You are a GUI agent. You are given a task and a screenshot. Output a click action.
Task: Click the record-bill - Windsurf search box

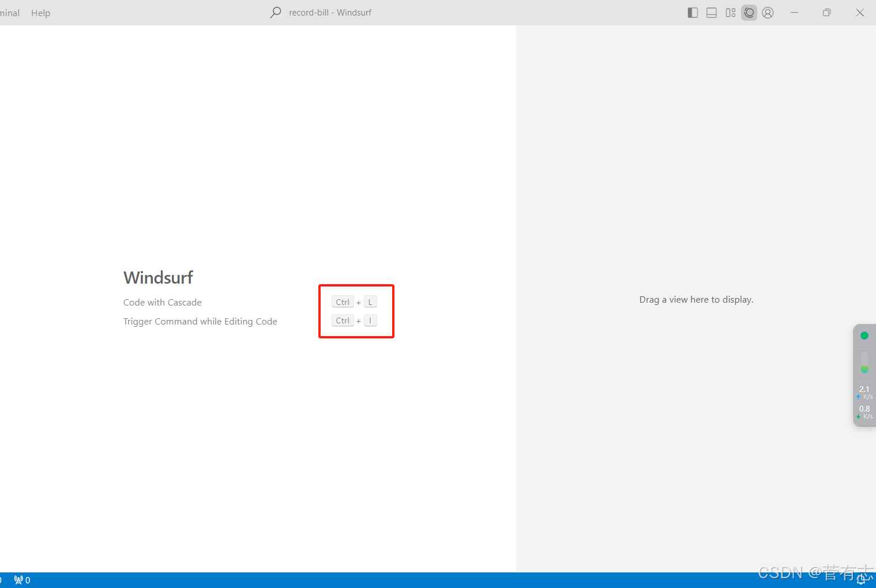(x=322, y=13)
